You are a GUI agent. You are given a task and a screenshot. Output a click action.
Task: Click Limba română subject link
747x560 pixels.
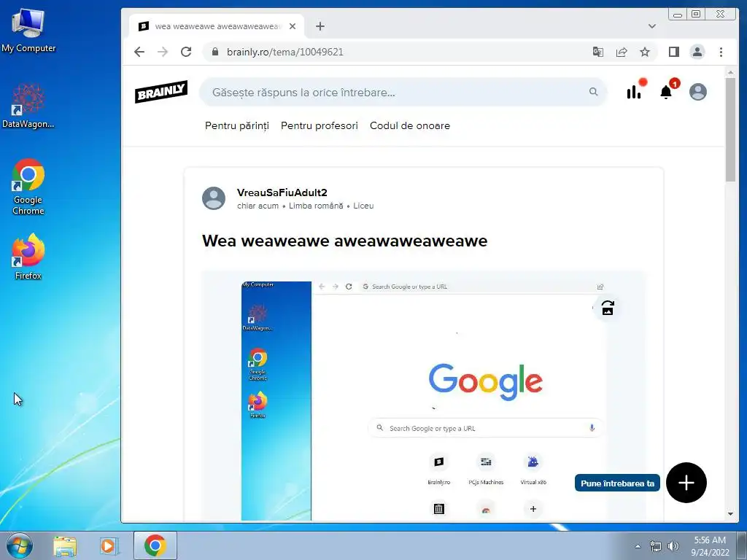[316, 206]
